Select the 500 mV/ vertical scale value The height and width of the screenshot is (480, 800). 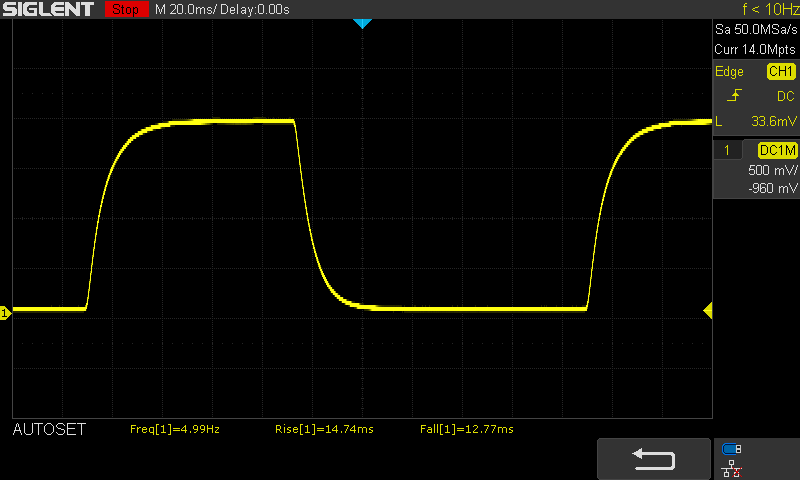coord(772,170)
